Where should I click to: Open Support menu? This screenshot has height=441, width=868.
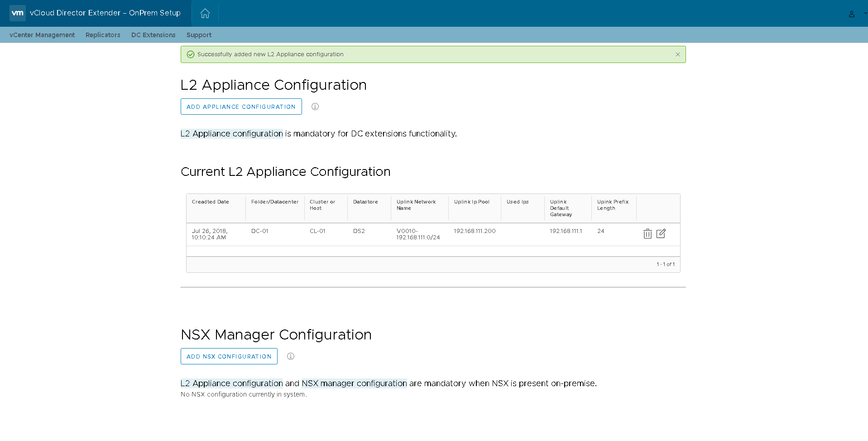[x=199, y=35]
